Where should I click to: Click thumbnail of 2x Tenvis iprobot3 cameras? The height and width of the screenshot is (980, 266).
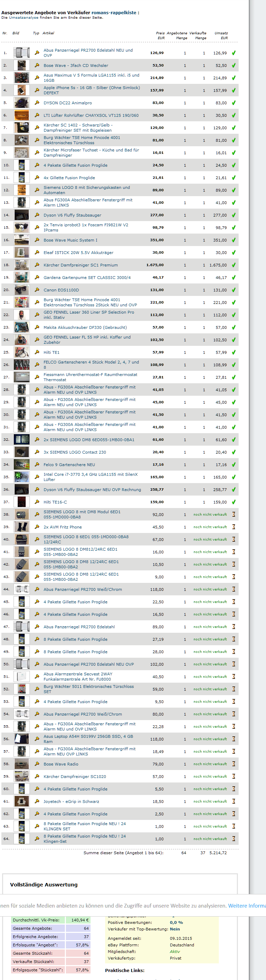pos(22,227)
